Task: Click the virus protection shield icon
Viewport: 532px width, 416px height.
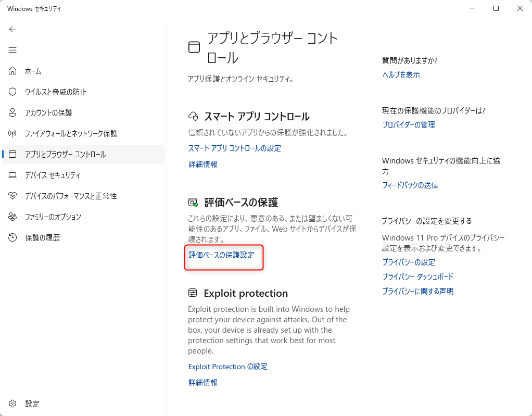Action: (x=13, y=92)
